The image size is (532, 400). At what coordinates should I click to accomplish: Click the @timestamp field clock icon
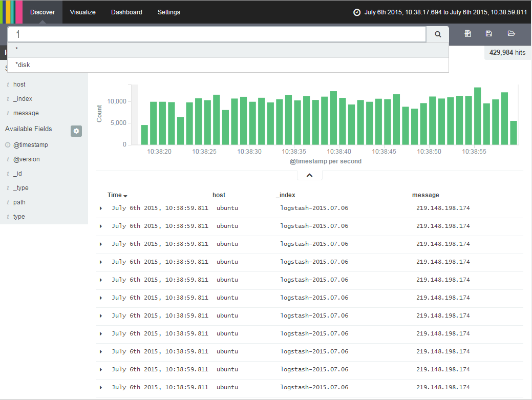[x=8, y=145]
